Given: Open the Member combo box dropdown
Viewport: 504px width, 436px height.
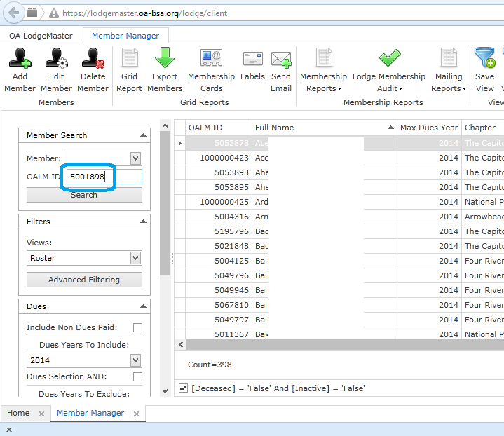Looking at the screenshot, I should coord(136,158).
